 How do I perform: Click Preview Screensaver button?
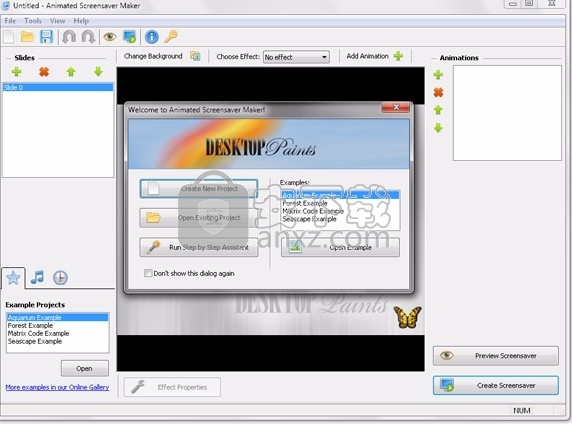coord(496,356)
